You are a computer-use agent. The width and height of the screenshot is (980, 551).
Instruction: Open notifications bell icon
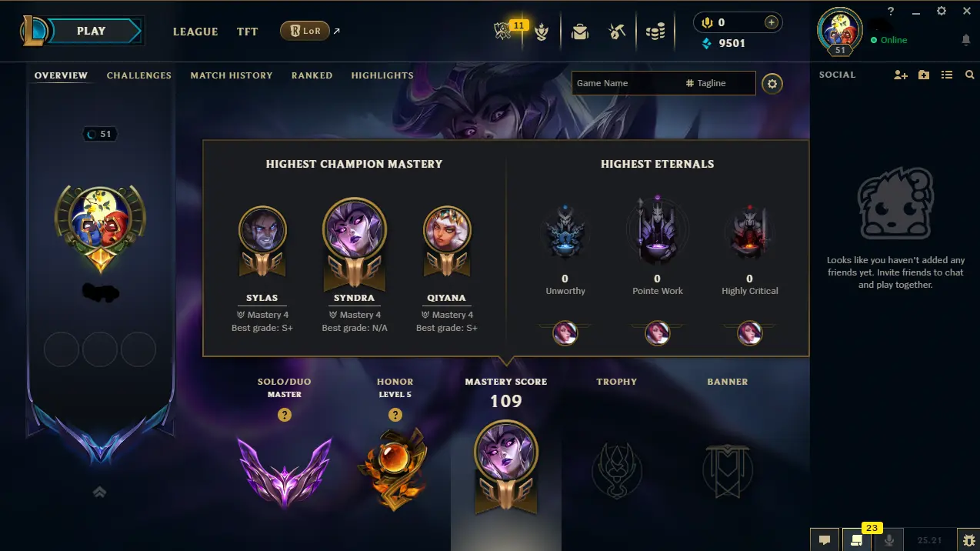pos(966,39)
